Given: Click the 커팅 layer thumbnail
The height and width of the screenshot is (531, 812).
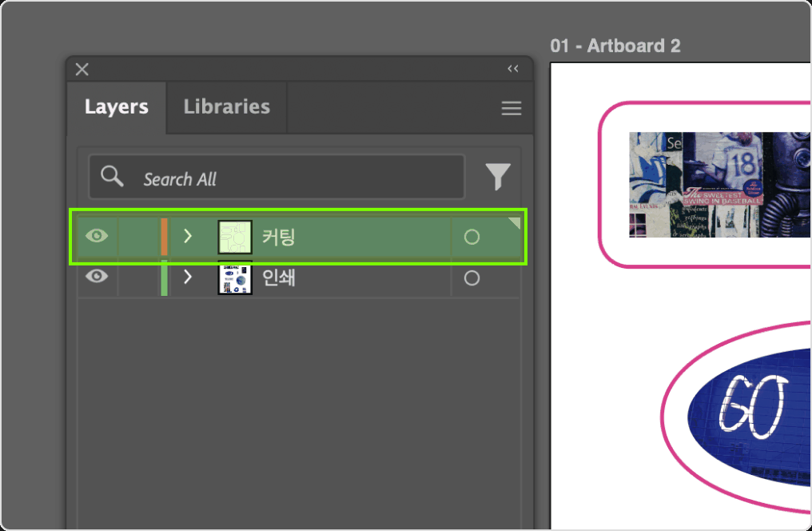Looking at the screenshot, I should pos(235,237).
